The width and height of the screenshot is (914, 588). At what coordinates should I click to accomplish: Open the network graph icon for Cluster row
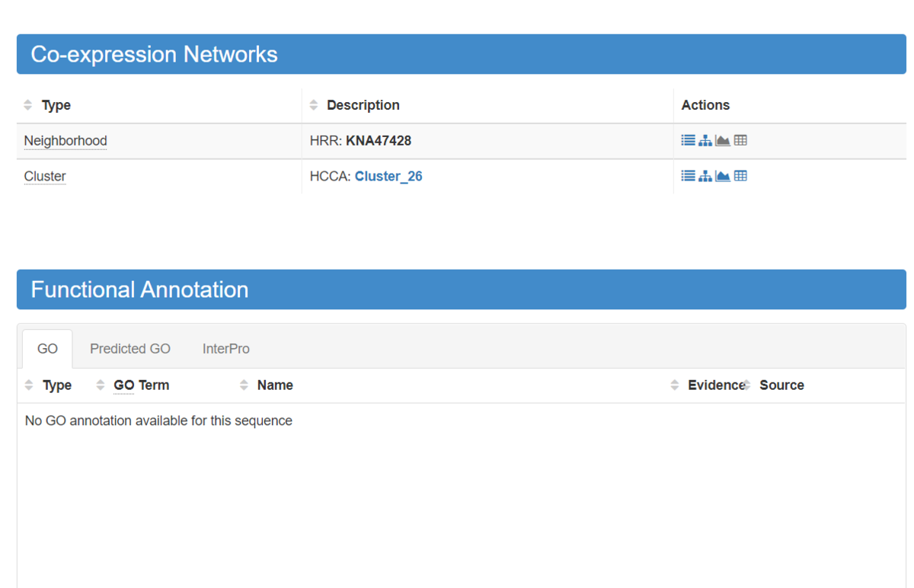pos(705,176)
